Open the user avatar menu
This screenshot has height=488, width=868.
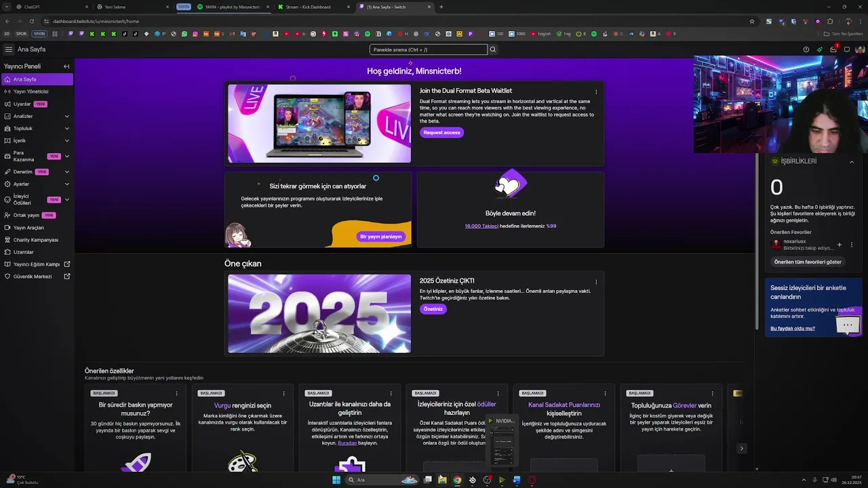click(x=860, y=49)
